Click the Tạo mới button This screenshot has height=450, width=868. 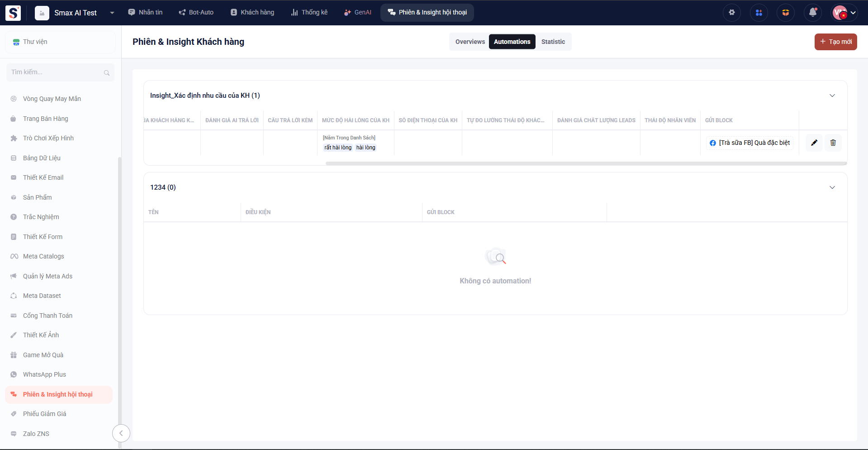835,42
